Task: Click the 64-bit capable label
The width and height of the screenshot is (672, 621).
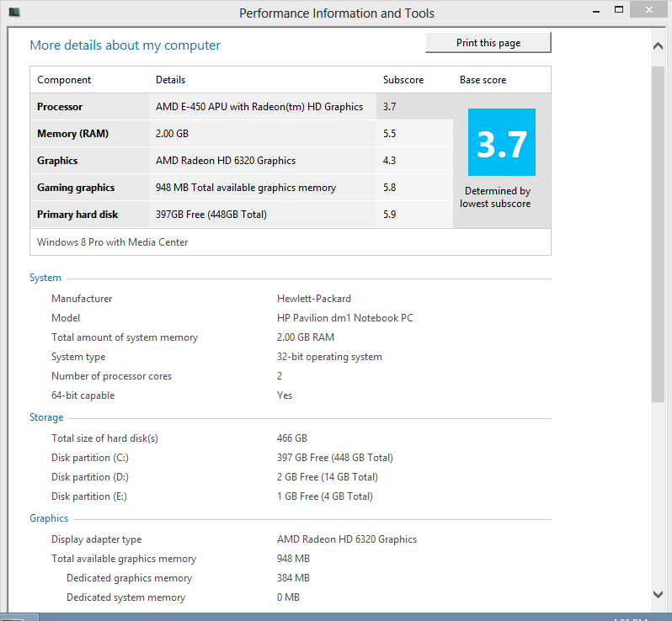Action: 83,395
